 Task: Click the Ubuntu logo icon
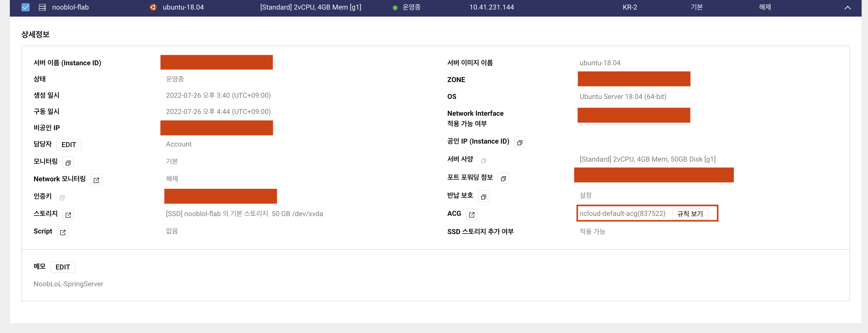153,7
